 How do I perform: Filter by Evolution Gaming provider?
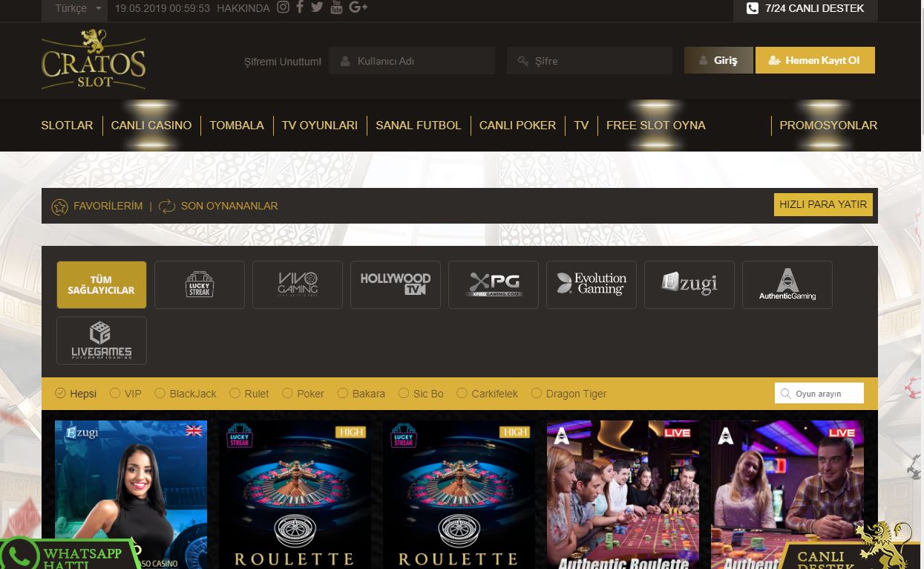(592, 284)
